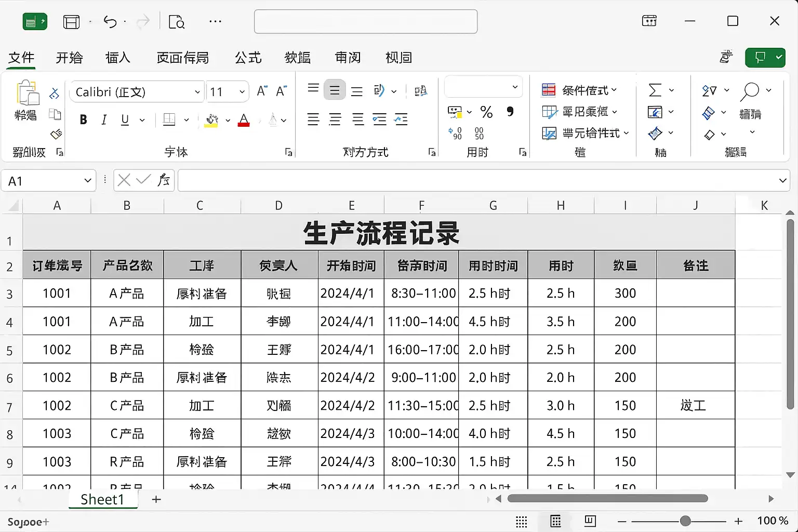798x532 pixels.
Task: Click the Find magnifier icon
Action: point(749,91)
